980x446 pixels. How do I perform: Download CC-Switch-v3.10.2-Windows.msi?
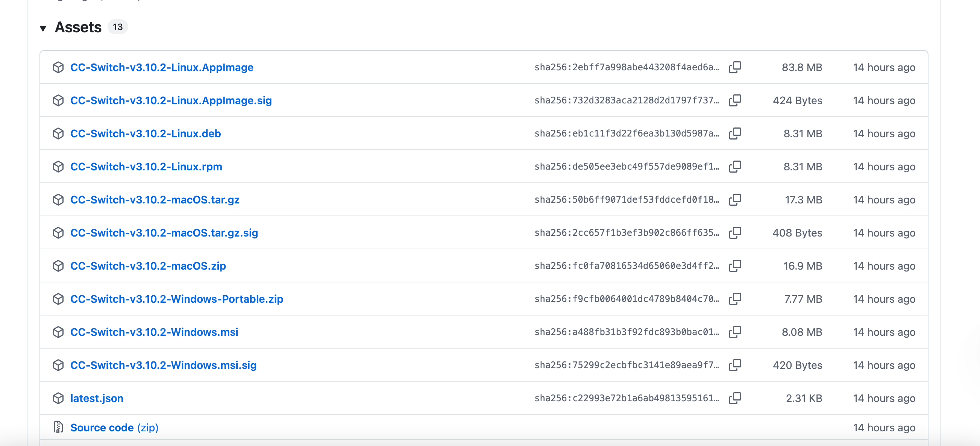(x=154, y=332)
